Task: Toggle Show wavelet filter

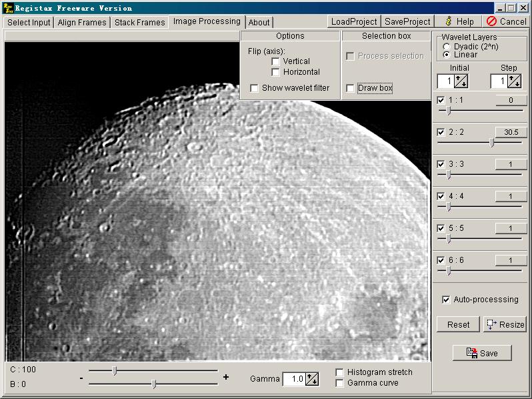Action: 254,88
